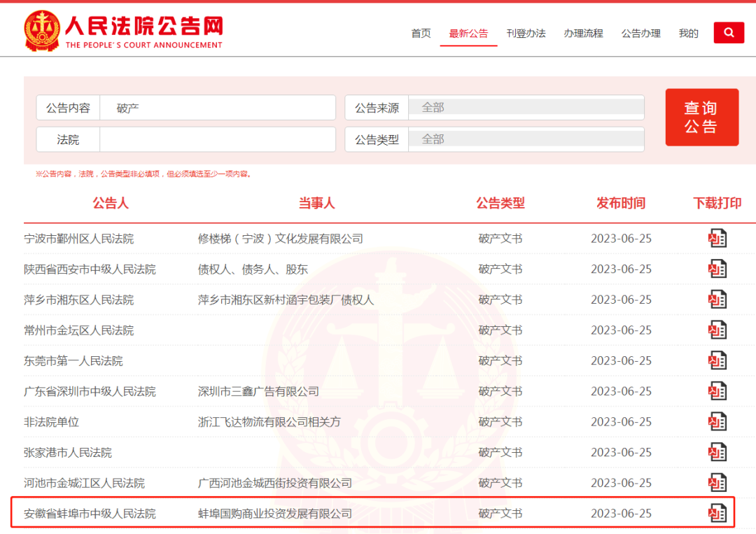Click 破产文书 in the 东莞市第一人民法院 row
756x534 pixels.
tap(500, 360)
